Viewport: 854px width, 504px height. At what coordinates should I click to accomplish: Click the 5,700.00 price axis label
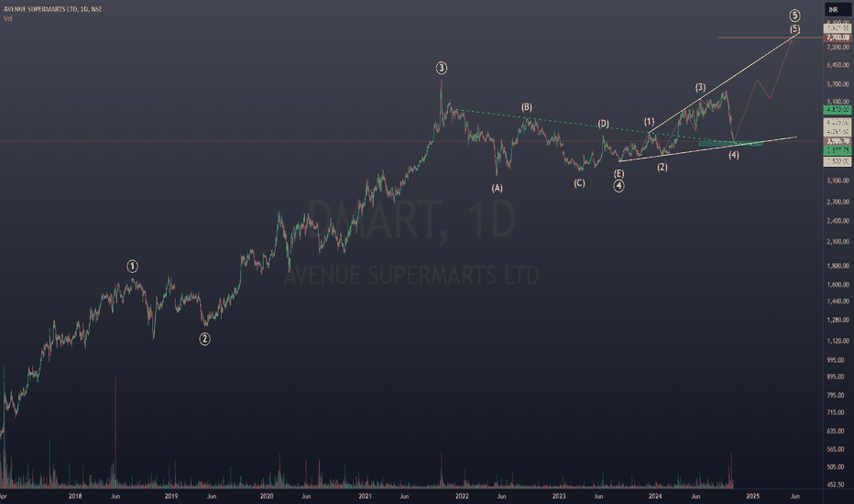[x=838, y=84]
